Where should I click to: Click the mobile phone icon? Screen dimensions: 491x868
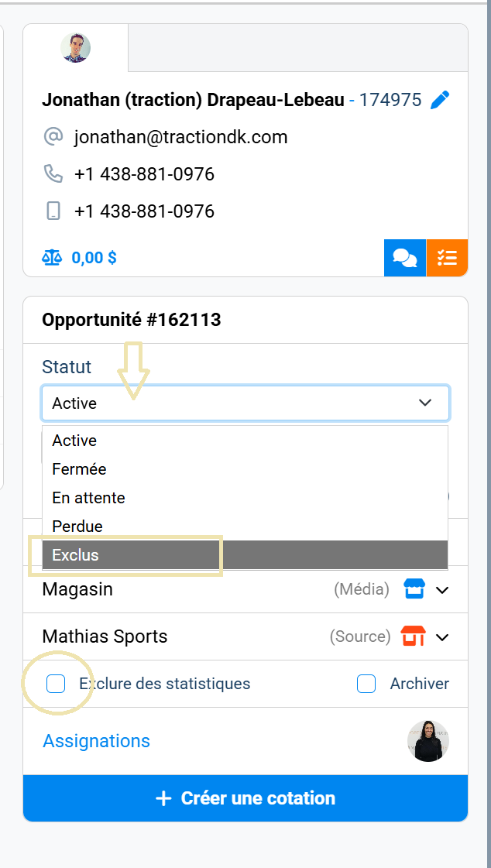[52, 211]
